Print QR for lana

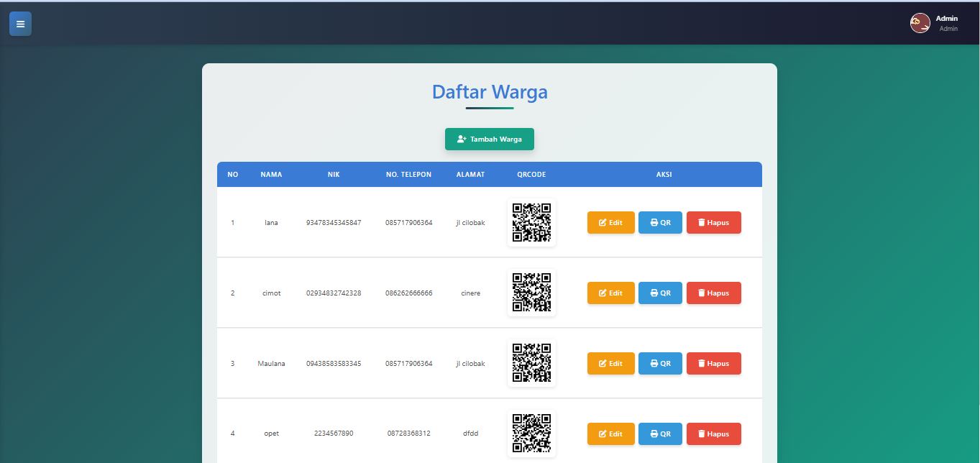(x=660, y=223)
